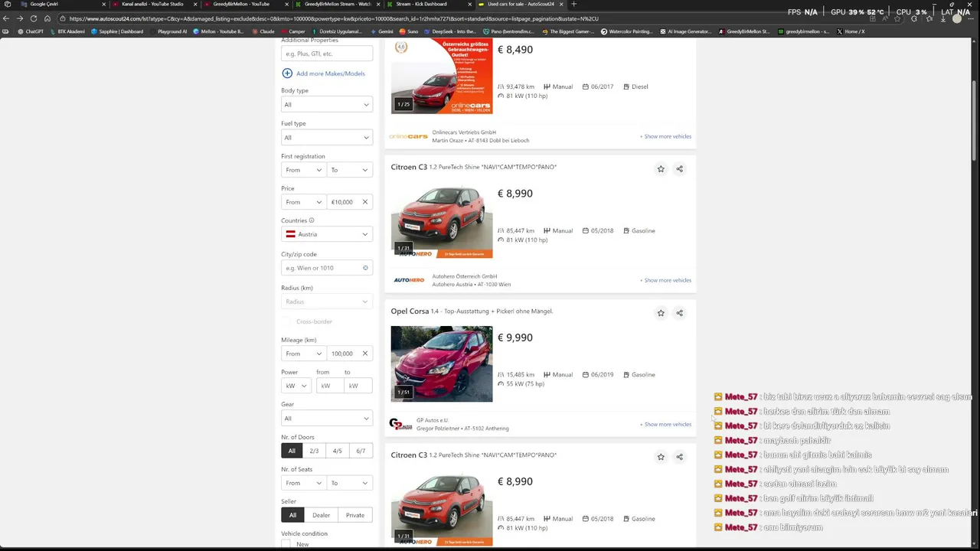Open the Watercolor Painting bookmark
980x551 pixels.
(627, 31)
